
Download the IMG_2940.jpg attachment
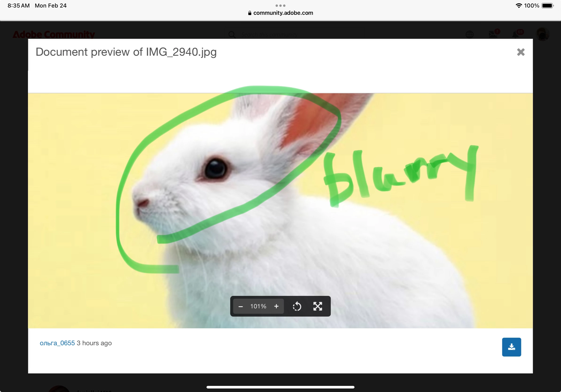511,347
